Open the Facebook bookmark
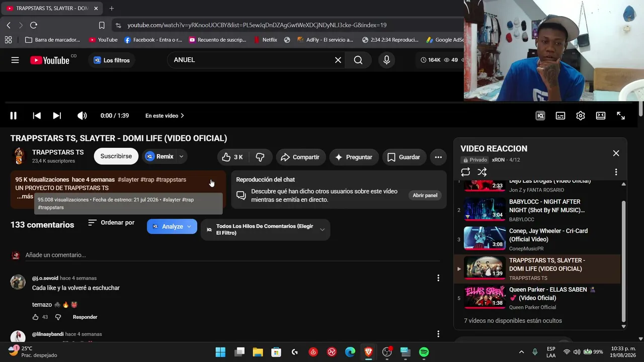 [x=153, y=40]
